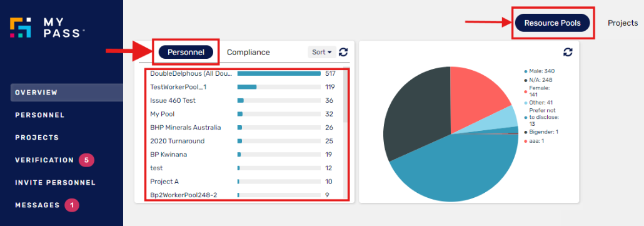Click the DoubleDelphous progress bar
Image resolution: width=644 pixels, height=226 pixels.
point(279,73)
